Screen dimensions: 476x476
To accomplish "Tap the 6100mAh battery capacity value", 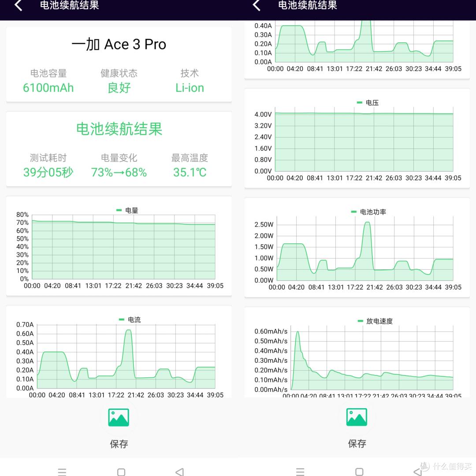I will (x=48, y=88).
